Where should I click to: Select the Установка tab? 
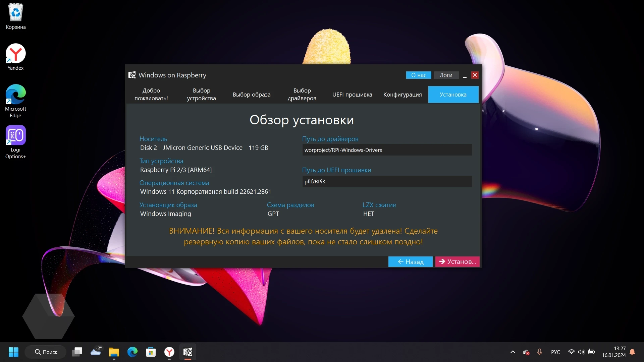click(453, 95)
